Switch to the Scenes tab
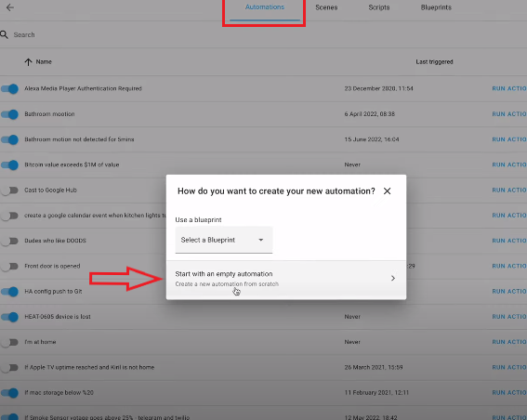The height and width of the screenshot is (420, 527). (x=326, y=7)
